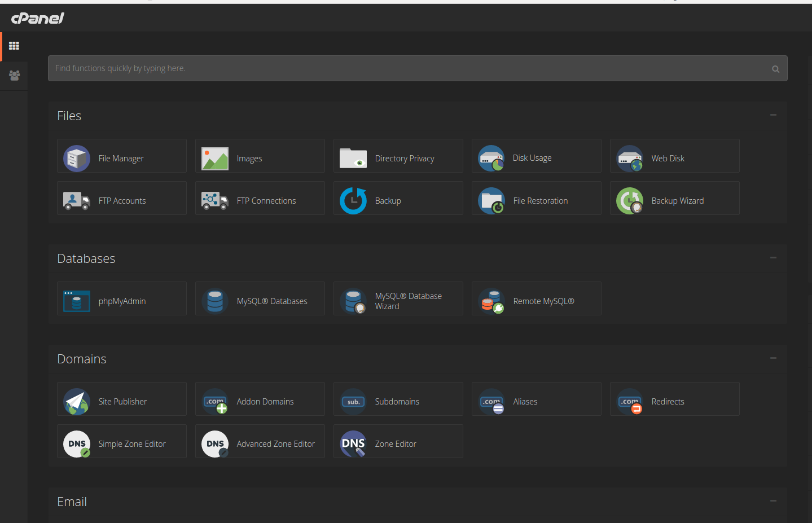Collapse the Files section

[x=774, y=115]
